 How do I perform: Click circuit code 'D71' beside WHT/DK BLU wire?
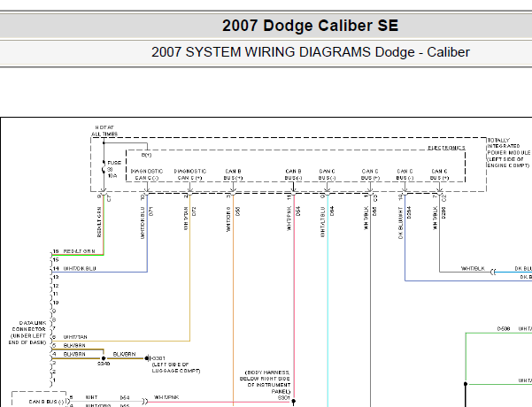(151, 211)
